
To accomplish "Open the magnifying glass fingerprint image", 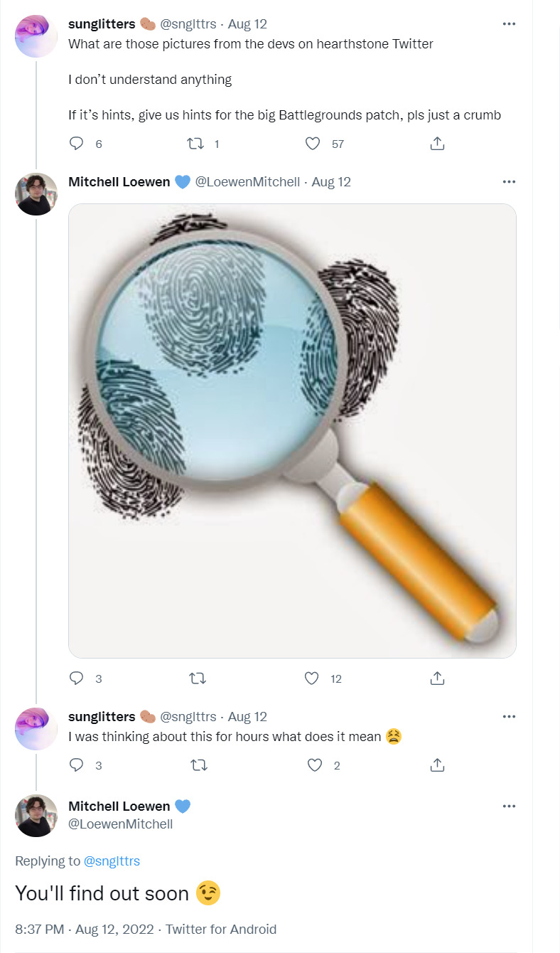I will point(292,430).
